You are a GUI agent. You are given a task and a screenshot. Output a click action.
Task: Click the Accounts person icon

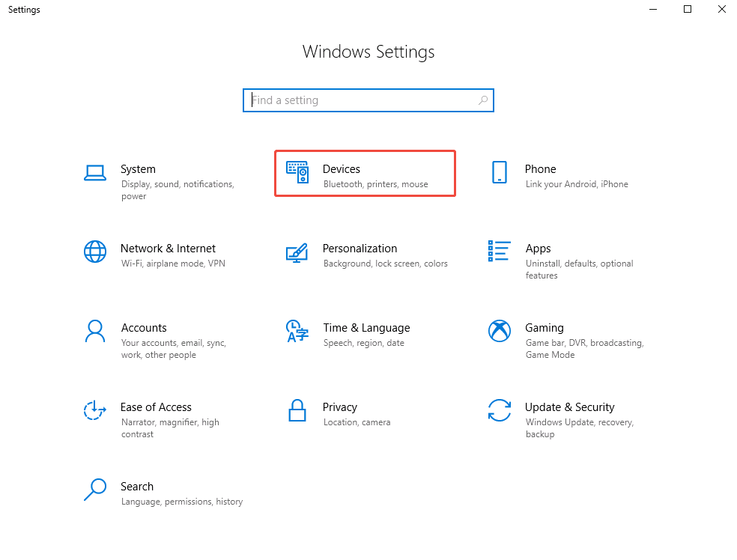(95, 331)
